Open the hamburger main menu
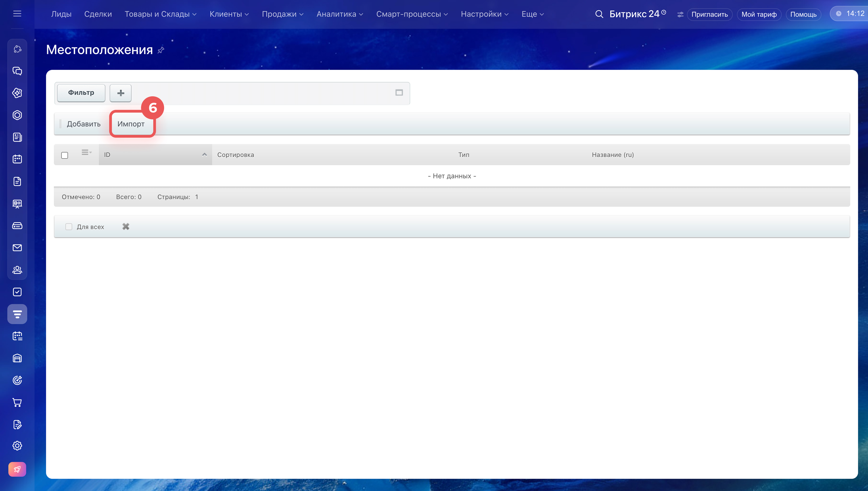The image size is (868, 491). [17, 14]
